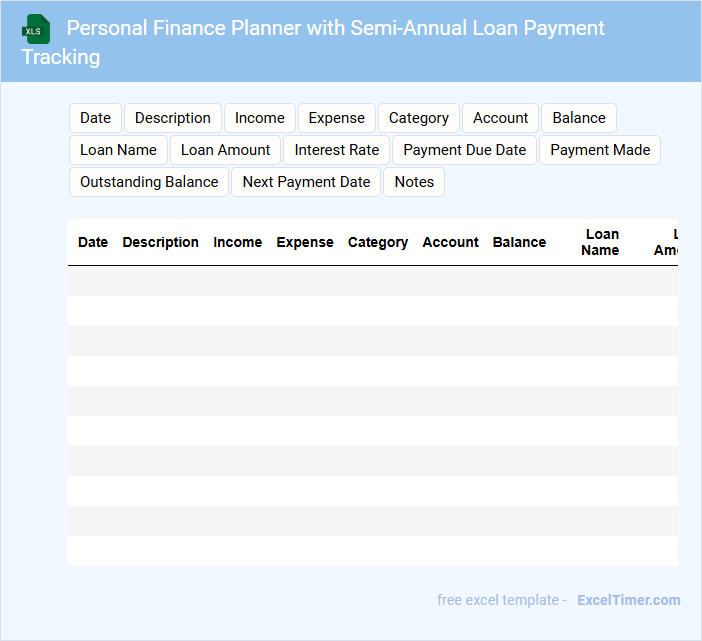Click the Description tag
The image size is (702, 641).
[x=173, y=118]
